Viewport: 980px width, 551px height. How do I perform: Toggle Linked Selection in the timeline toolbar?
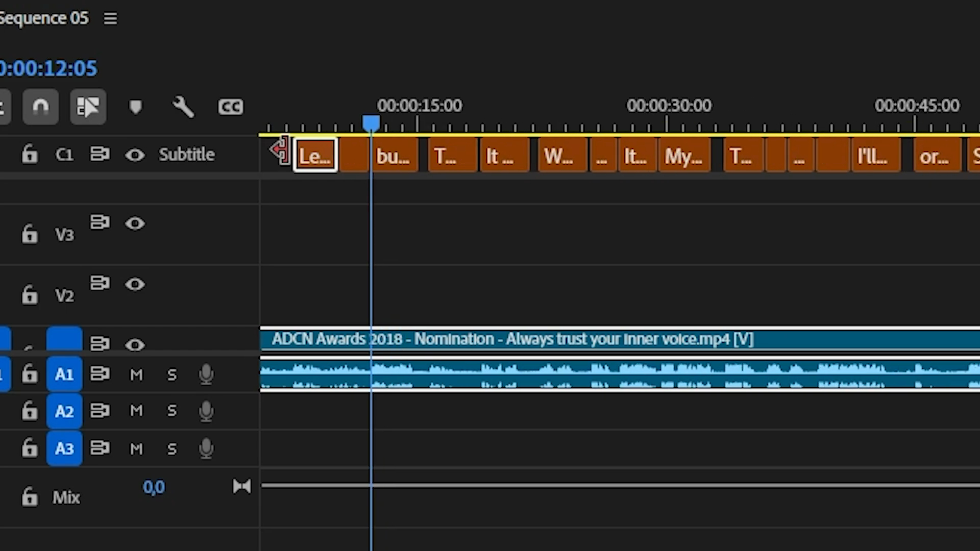point(88,107)
